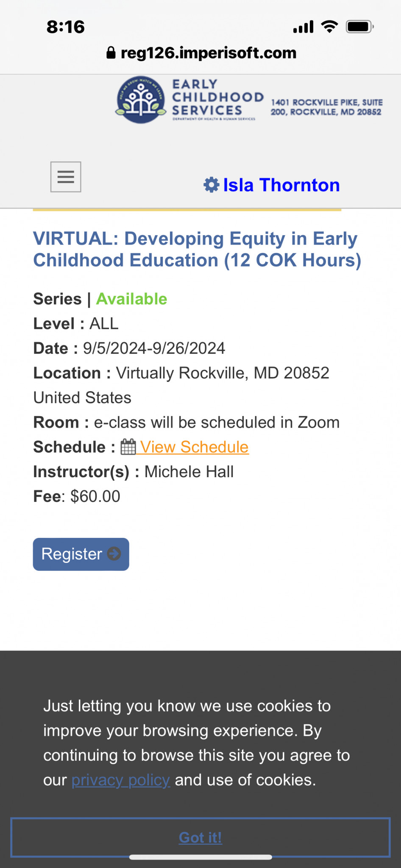Click the Early Childhood Services tree logo
The width and height of the screenshot is (401, 868).
(x=141, y=100)
